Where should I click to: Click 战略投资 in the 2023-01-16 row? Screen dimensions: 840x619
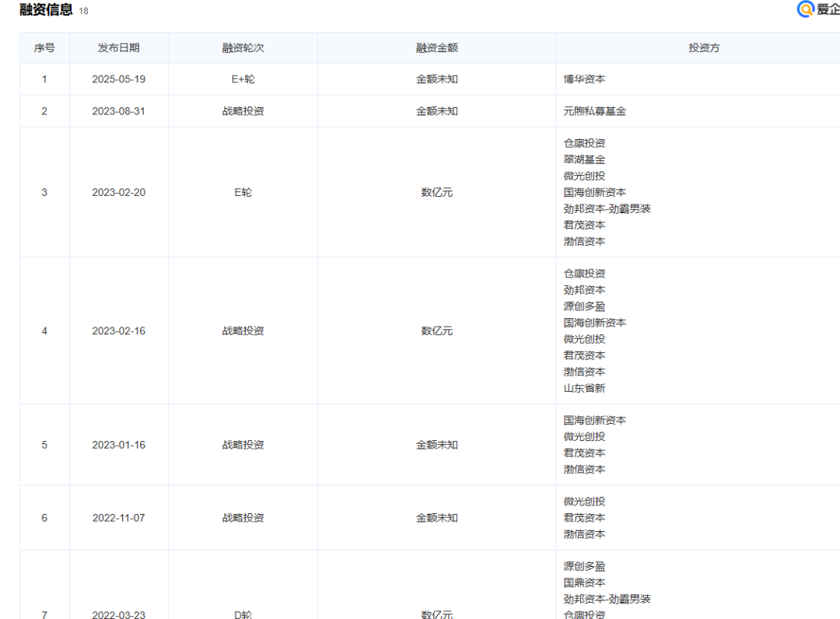[243, 445]
